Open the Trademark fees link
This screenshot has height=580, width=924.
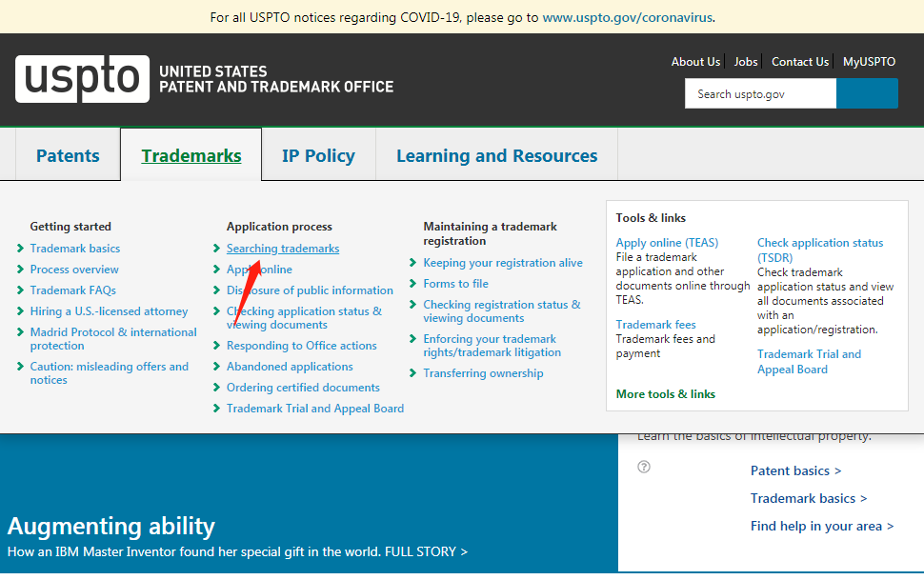(x=656, y=325)
